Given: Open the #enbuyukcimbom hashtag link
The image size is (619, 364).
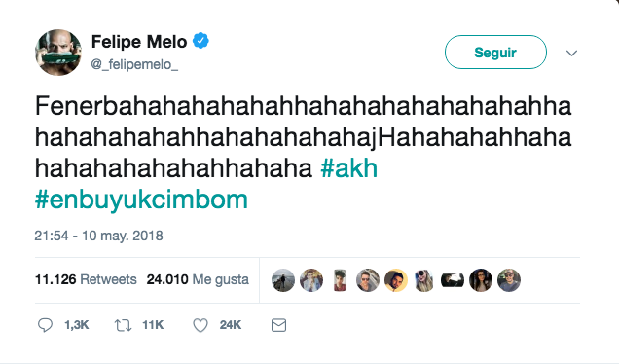Looking at the screenshot, I should coord(141,200).
